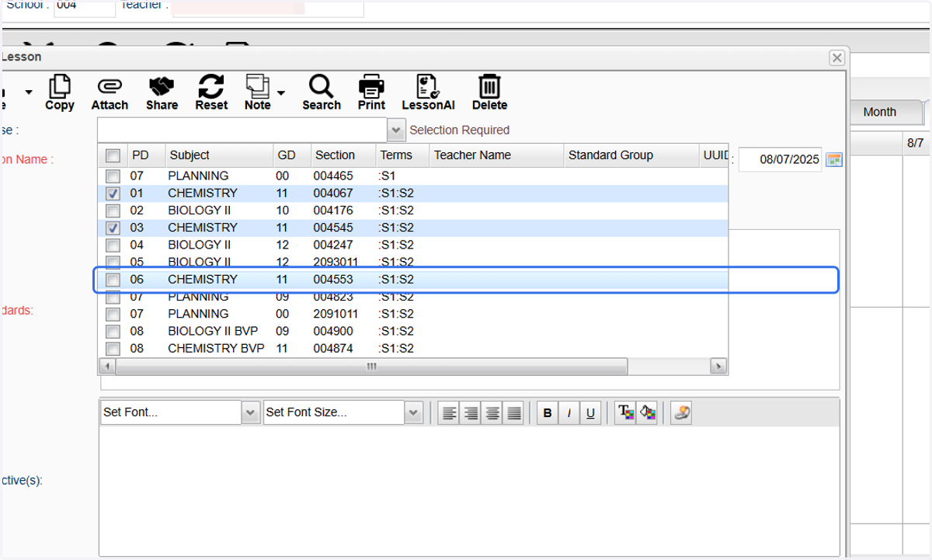Click the Note icon
Screen dimensions: 932x560
pyautogui.click(x=257, y=92)
